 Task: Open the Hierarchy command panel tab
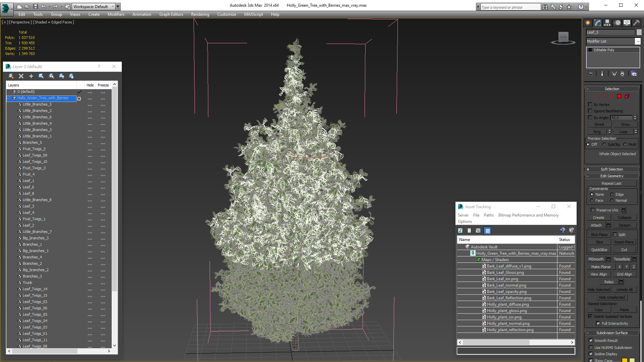(607, 23)
